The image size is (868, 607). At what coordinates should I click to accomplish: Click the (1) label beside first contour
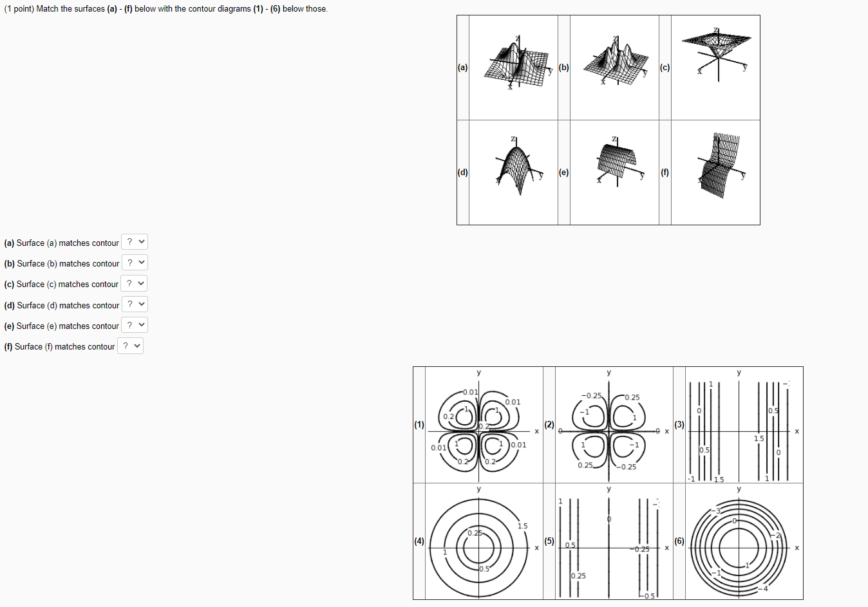coord(419,424)
